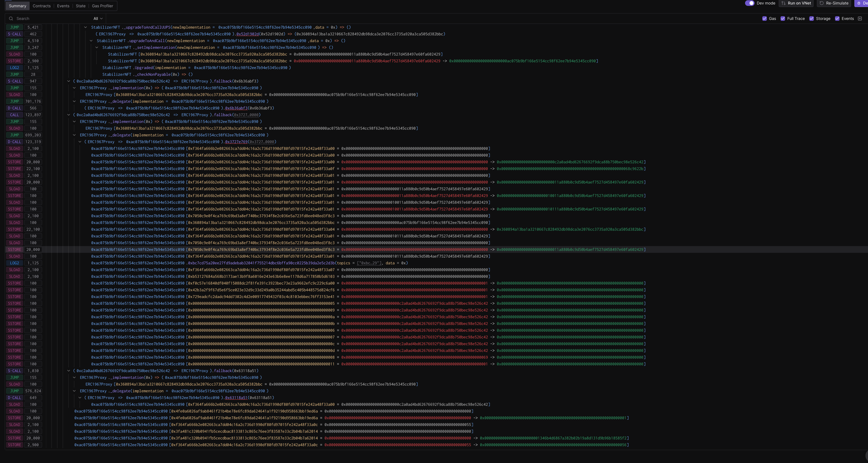The height and width of the screenshot is (463, 868).
Task: Click the purple Debugger bug icon
Action: pyautogui.click(x=859, y=3)
